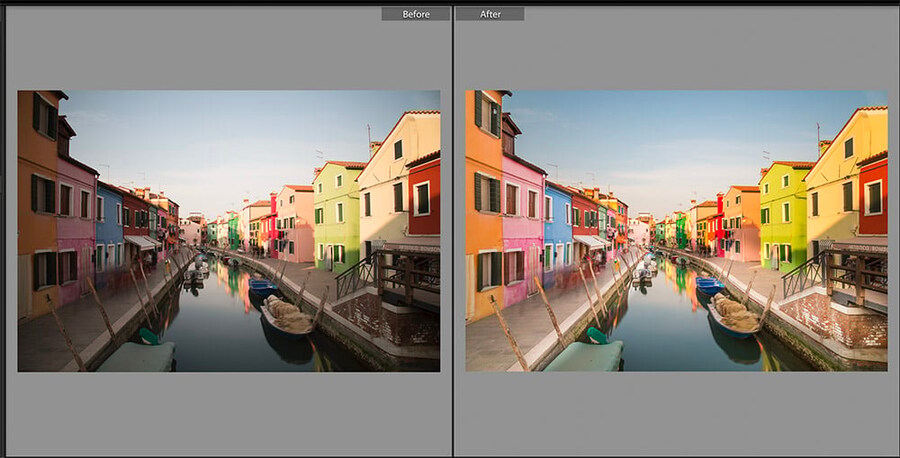Click the Before label tab
The height and width of the screenshot is (458, 900).
415,14
